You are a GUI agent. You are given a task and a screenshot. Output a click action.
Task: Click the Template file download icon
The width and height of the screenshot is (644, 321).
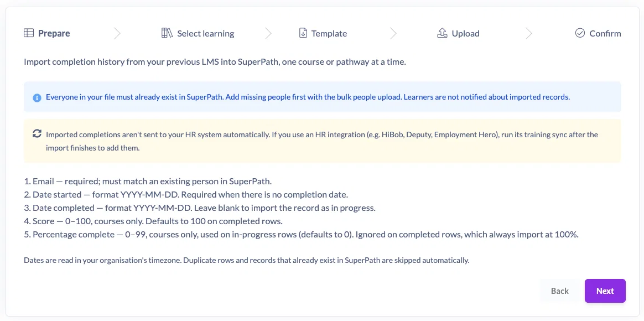click(303, 33)
